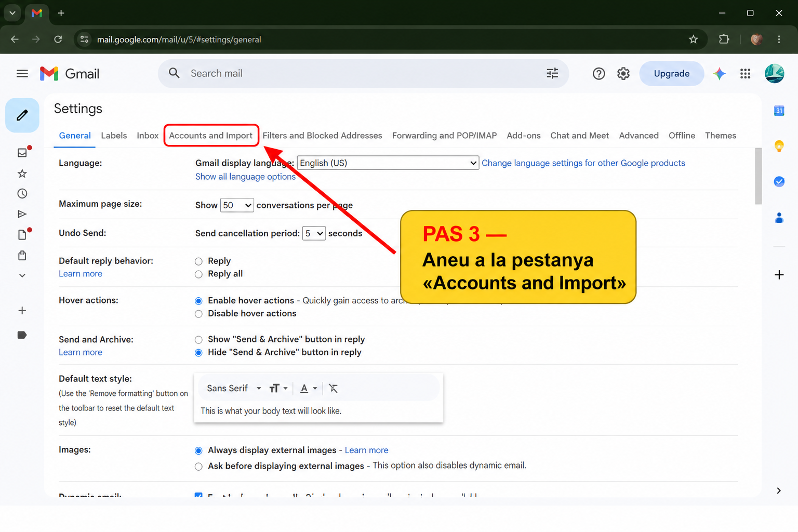
Task: Expand More in left sidebar
Action: [22, 275]
